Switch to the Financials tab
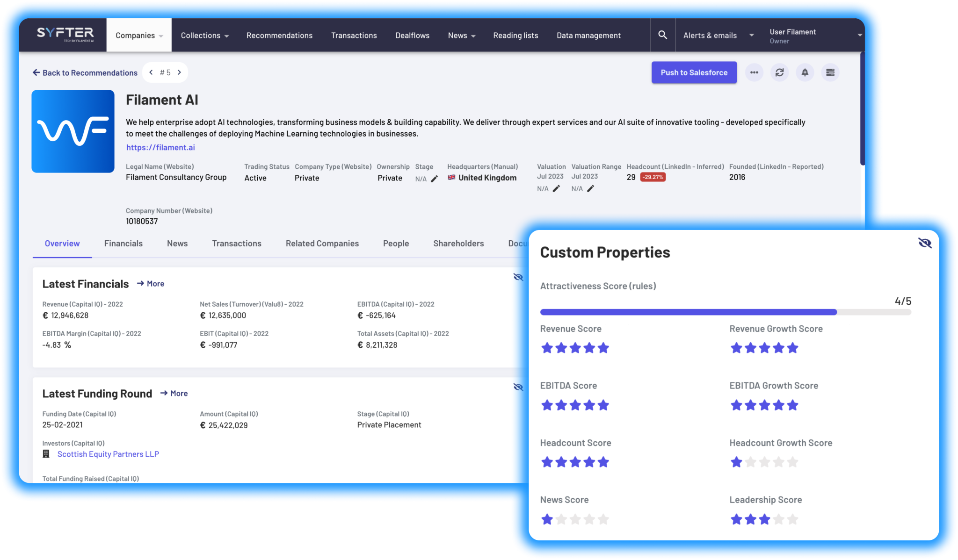The image size is (958, 560). click(x=123, y=244)
